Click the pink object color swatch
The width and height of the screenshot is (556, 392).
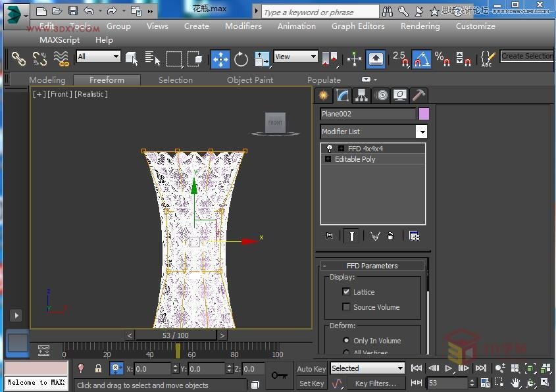click(x=424, y=114)
